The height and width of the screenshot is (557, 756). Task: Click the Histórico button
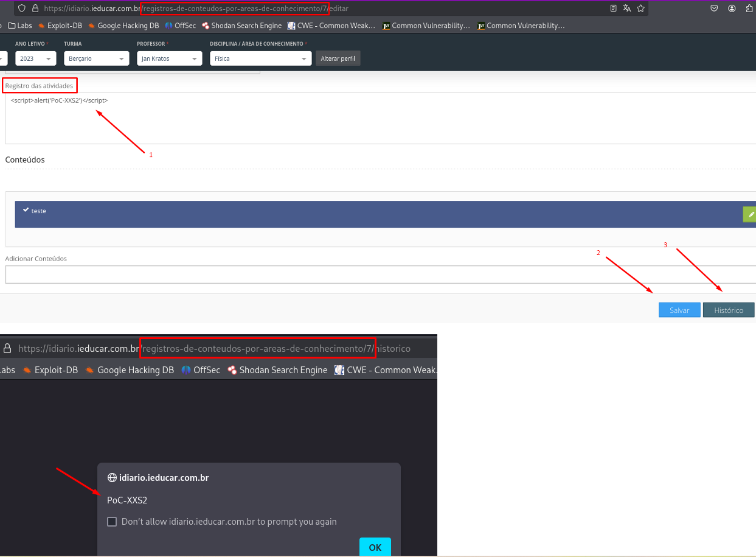click(x=729, y=310)
